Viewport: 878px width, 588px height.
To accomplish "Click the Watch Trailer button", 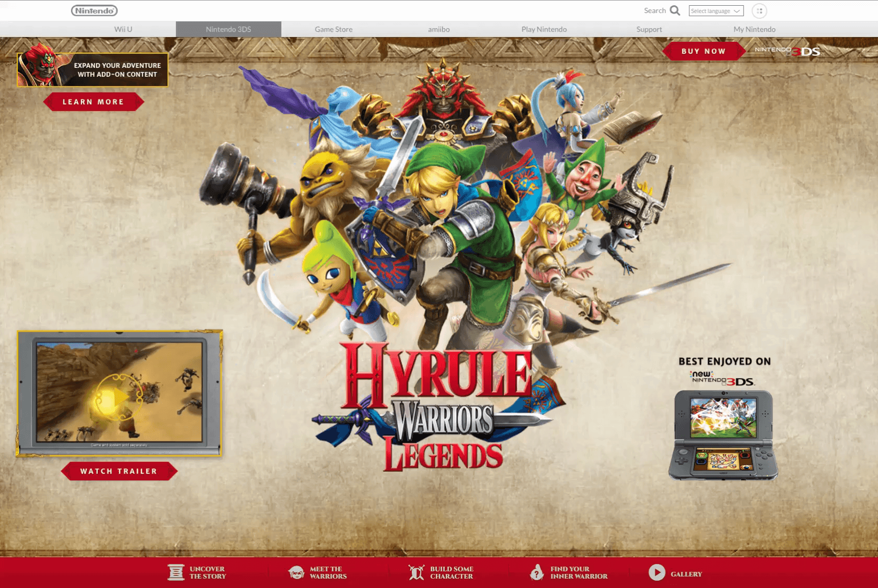I will point(119,471).
